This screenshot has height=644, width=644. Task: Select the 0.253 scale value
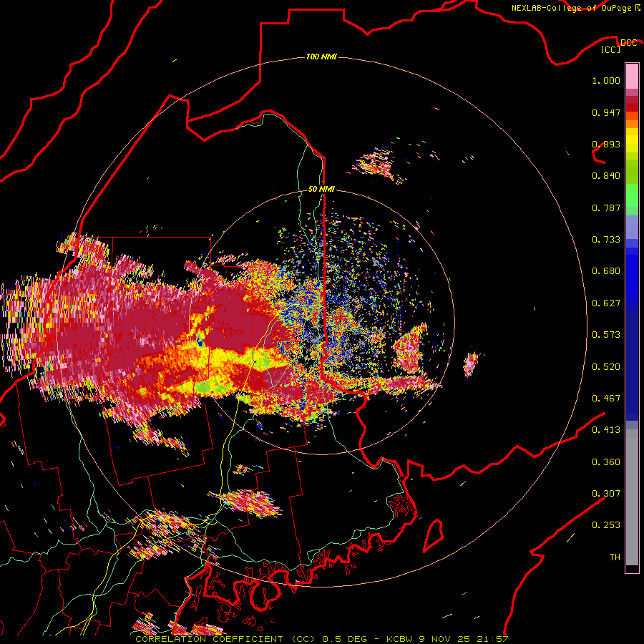[x=606, y=525]
